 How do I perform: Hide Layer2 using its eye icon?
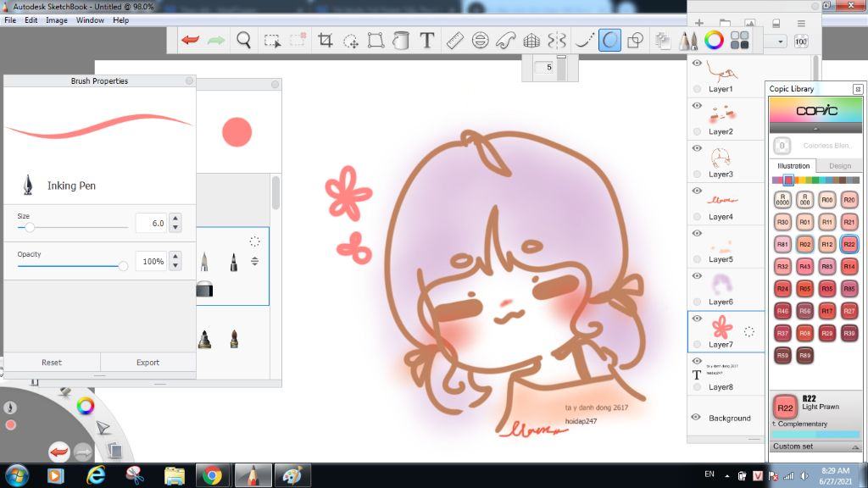697,106
